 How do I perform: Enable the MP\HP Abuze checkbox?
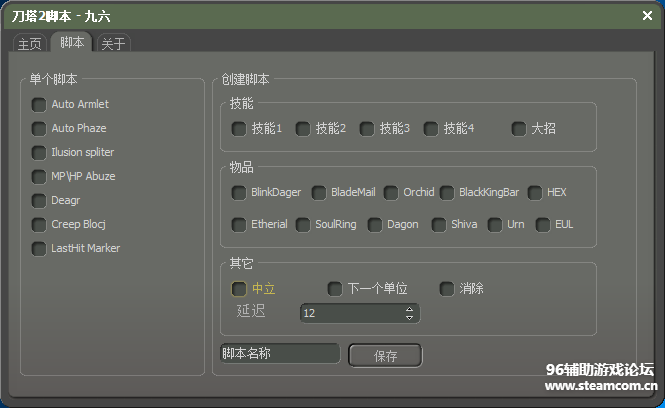tap(39, 176)
